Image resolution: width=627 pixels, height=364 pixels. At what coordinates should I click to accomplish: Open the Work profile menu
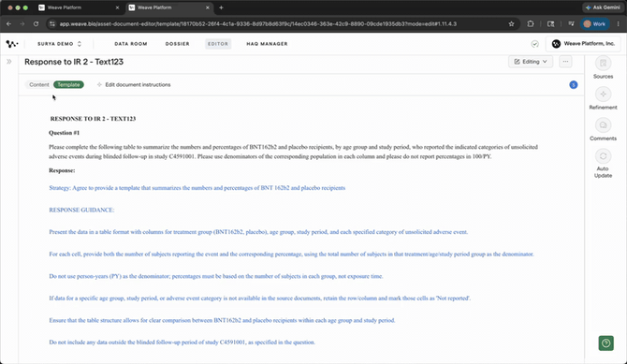pos(595,24)
